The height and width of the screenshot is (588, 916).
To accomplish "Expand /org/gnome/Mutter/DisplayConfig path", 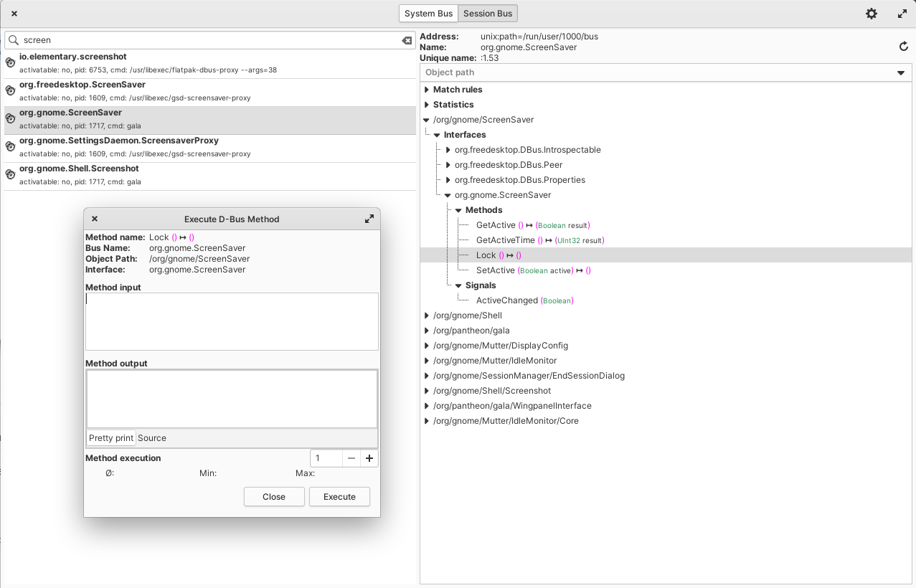I will (427, 346).
